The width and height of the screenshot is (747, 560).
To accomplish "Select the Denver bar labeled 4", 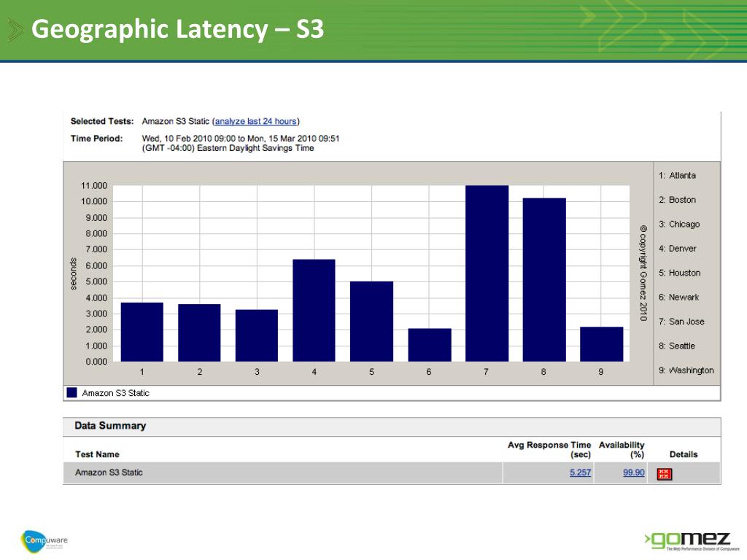I will tap(314, 311).
